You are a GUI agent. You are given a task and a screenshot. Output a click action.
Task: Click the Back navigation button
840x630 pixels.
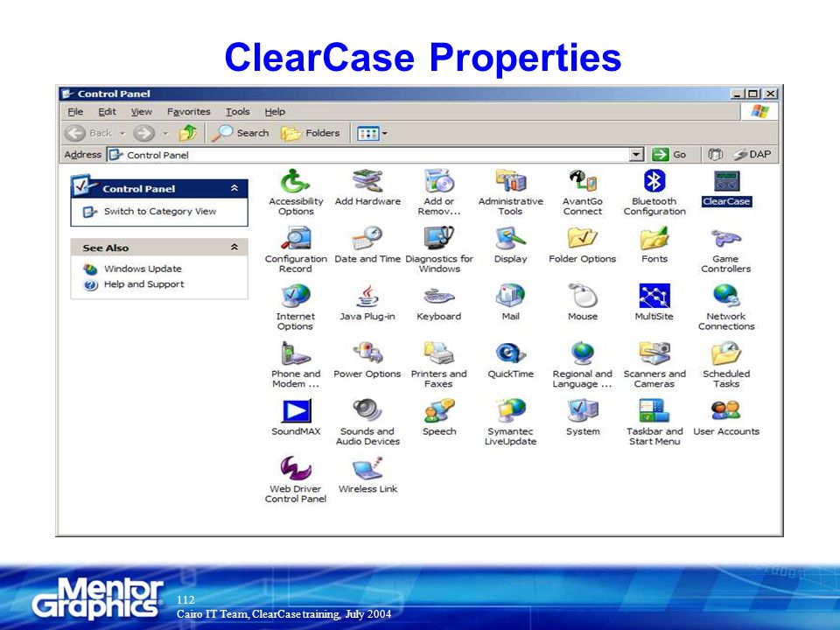88,133
